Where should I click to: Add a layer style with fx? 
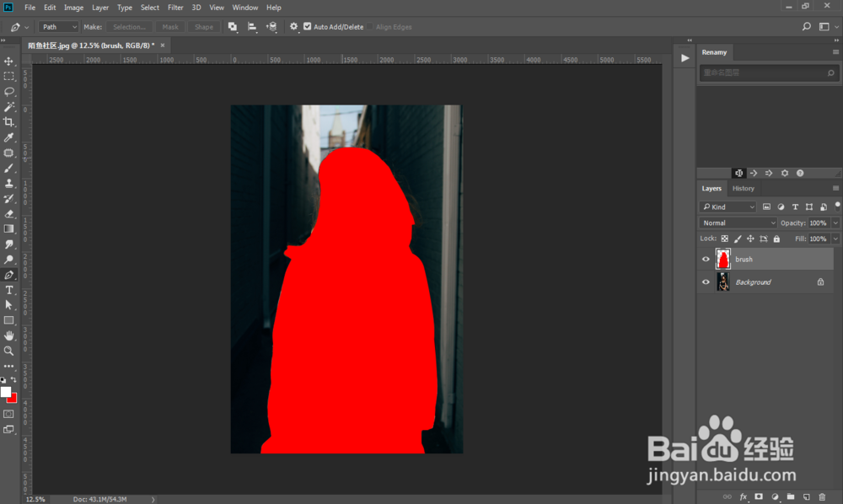[743, 497]
